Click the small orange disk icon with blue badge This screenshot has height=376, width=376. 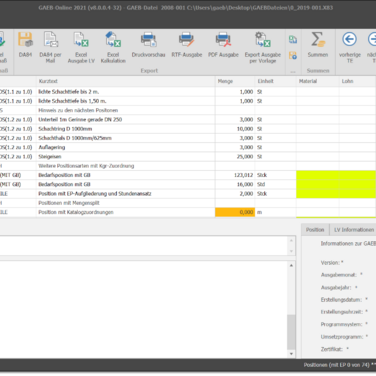pos(293,55)
